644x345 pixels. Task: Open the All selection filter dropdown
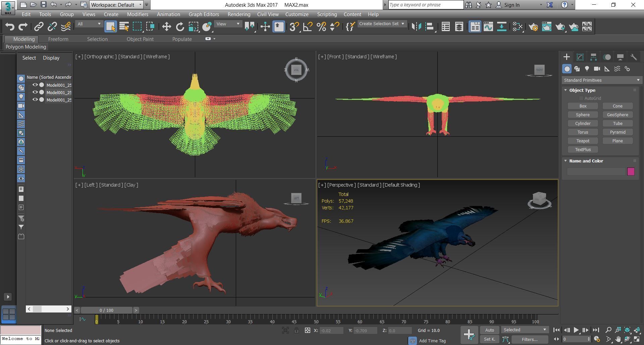pyautogui.click(x=89, y=24)
